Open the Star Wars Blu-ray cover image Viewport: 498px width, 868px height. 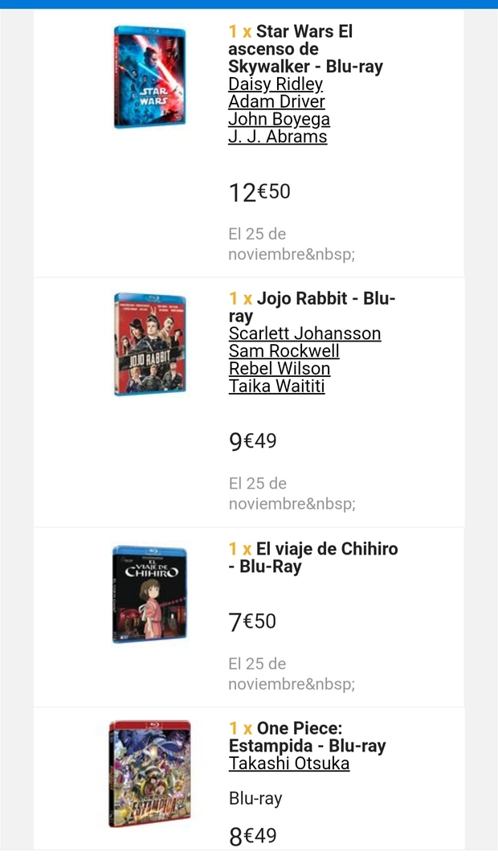(x=150, y=77)
